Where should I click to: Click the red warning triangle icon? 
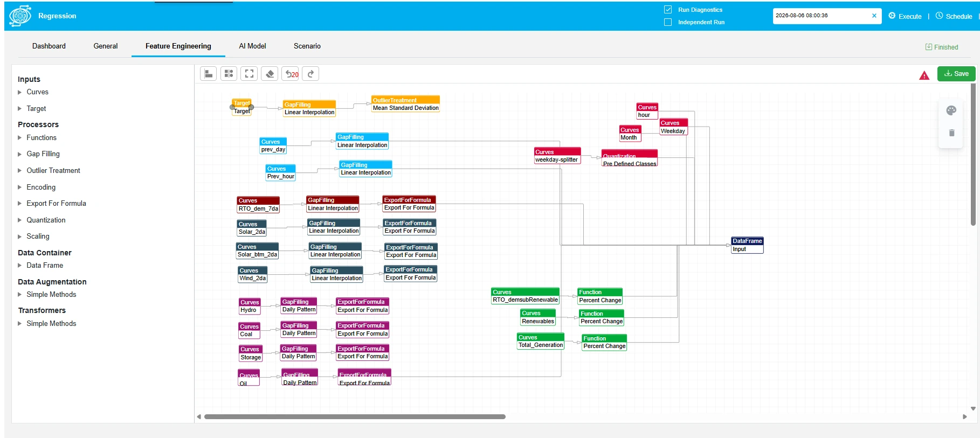[x=924, y=75]
